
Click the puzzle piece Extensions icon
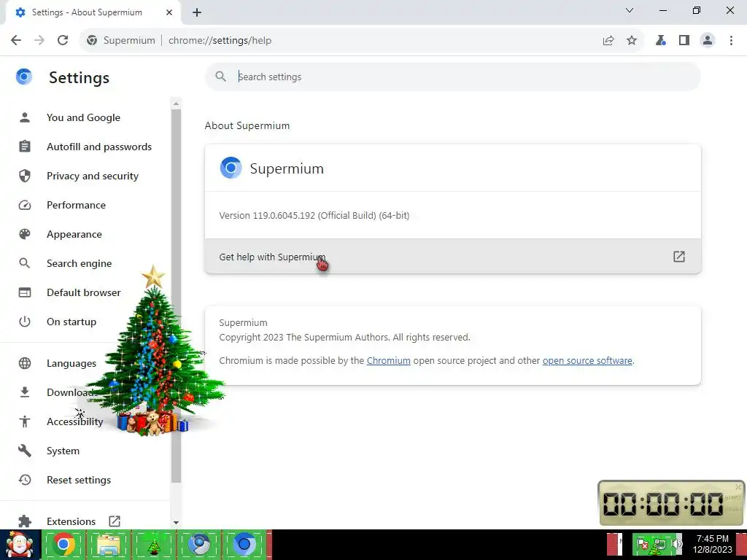(25, 521)
